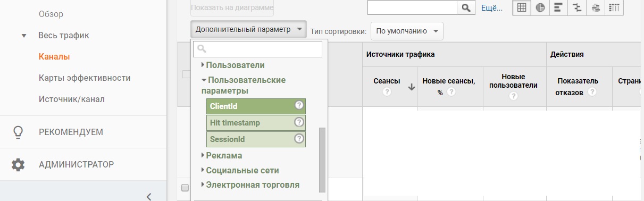Open help icon for SessionId parameter
This screenshot has width=644, height=201.
(299, 139)
